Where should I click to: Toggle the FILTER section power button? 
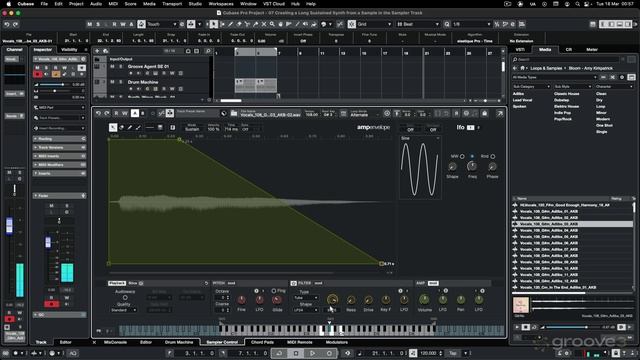pyautogui.click(x=293, y=283)
